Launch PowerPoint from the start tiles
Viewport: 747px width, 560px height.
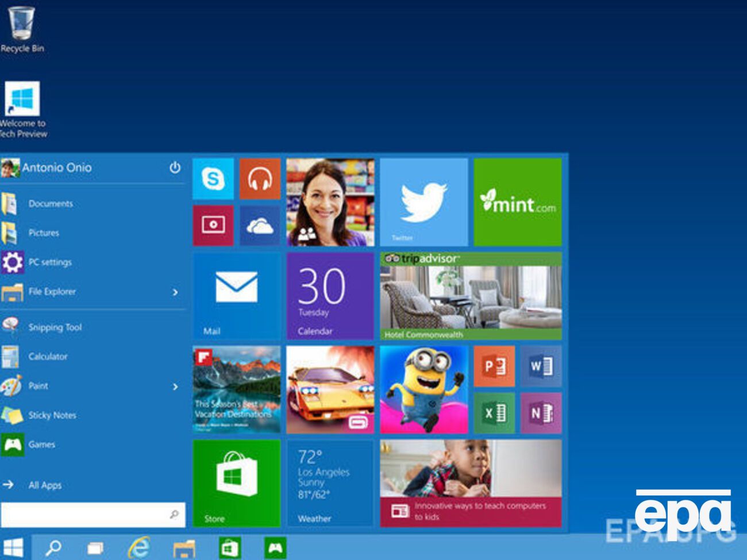(494, 366)
